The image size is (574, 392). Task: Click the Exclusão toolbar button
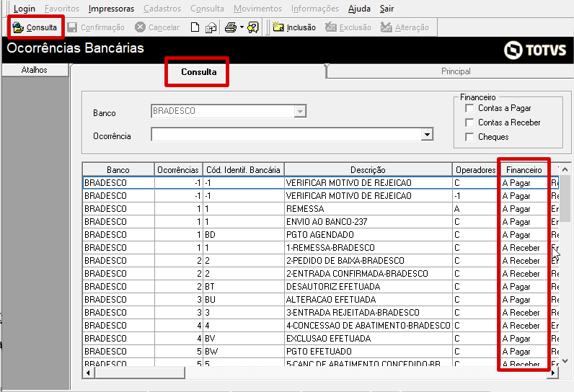click(x=348, y=27)
